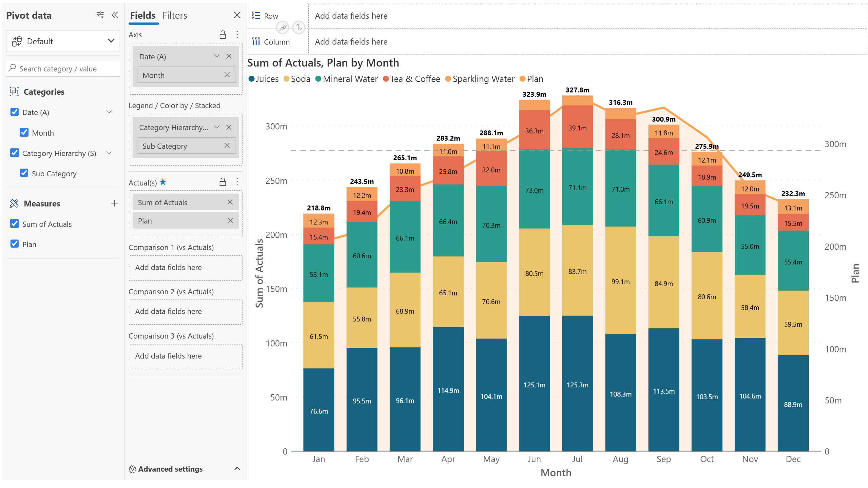The width and height of the screenshot is (868, 488).
Task: Add a new measure with plus icon
Action: coord(114,203)
